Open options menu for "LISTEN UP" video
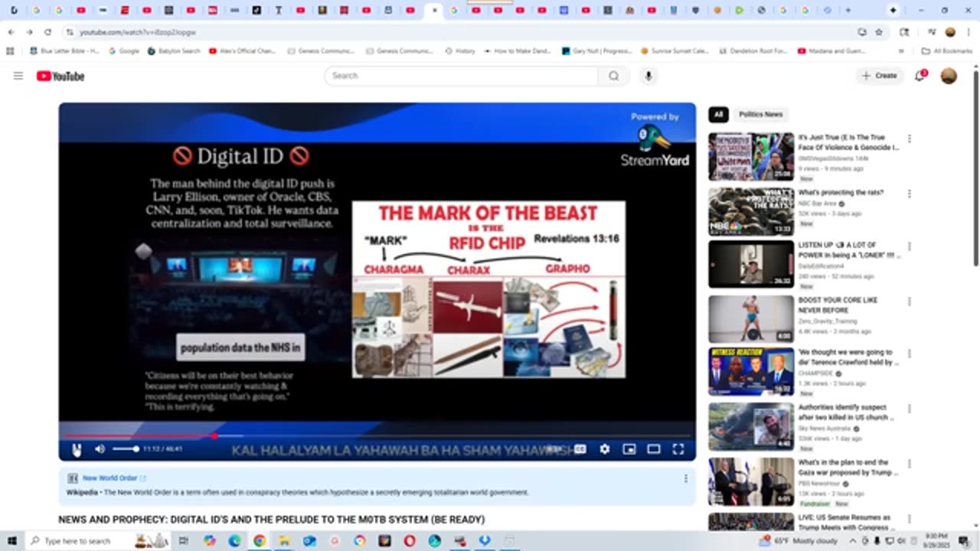The width and height of the screenshot is (980, 551). click(x=910, y=247)
